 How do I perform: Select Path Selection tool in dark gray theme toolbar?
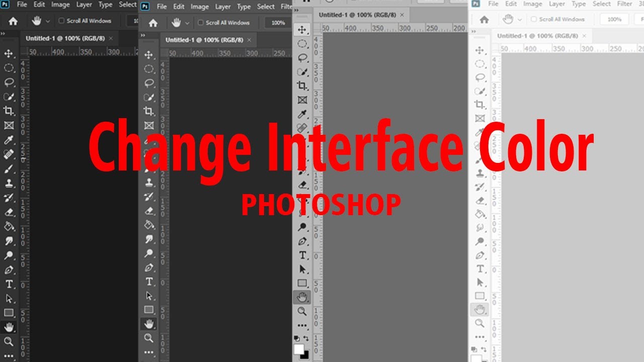click(149, 296)
